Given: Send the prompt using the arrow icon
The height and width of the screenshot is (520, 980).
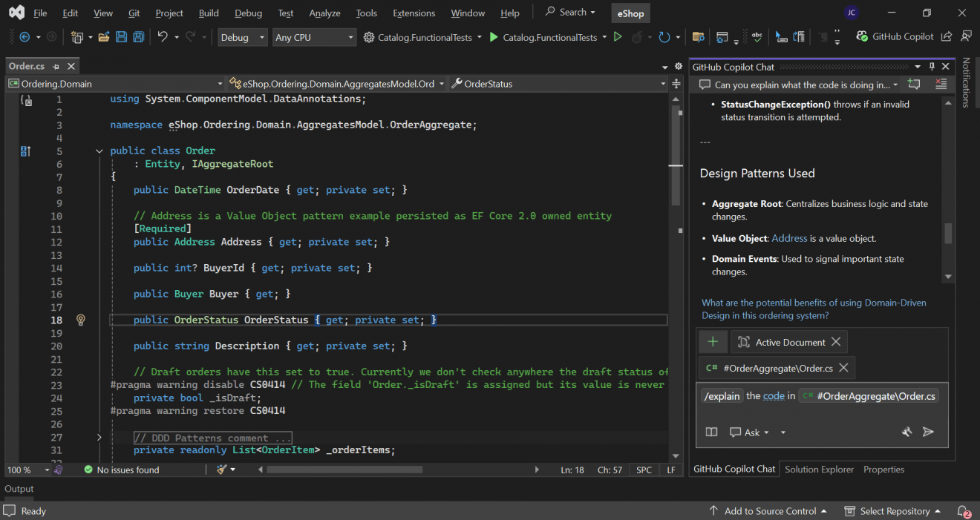Looking at the screenshot, I should (x=928, y=432).
